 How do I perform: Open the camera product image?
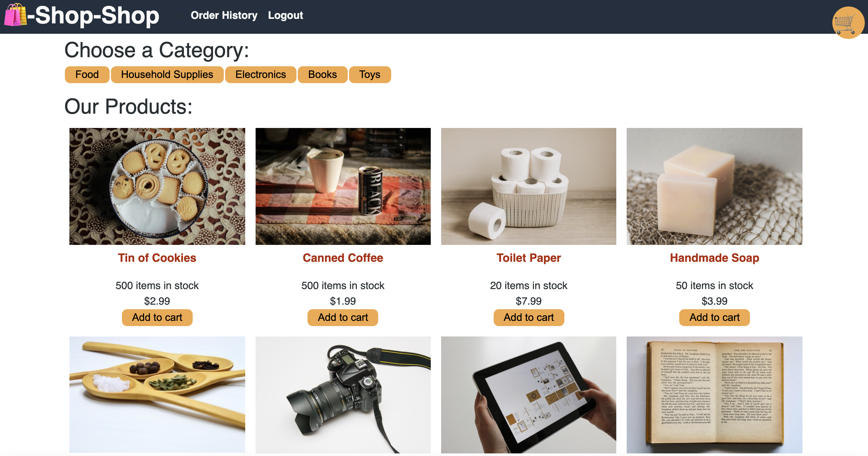(x=343, y=395)
